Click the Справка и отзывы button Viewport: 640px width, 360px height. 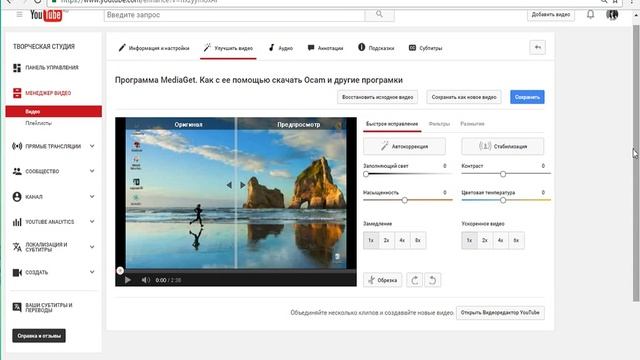39,336
